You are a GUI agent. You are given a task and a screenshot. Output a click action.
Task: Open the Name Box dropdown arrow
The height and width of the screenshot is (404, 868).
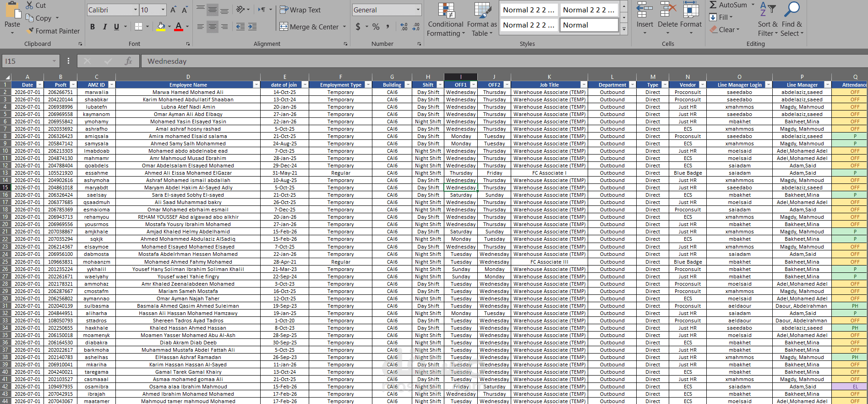(54, 61)
